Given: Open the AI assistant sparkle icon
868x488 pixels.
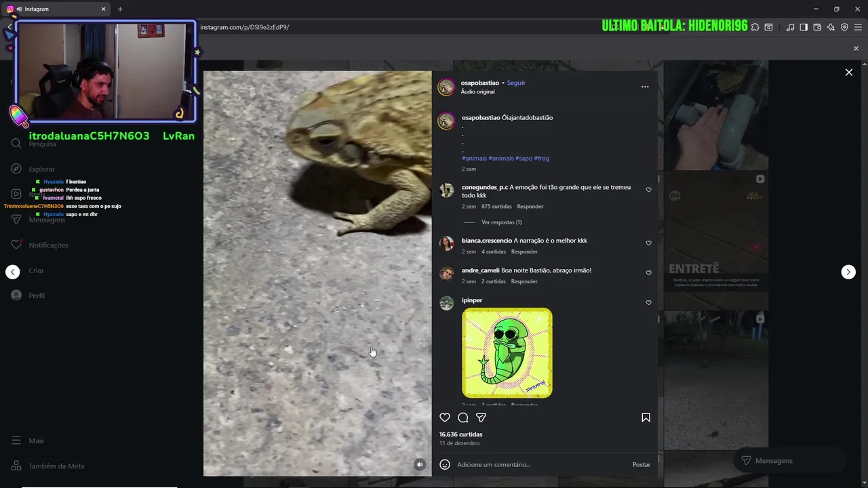Looking at the screenshot, I should point(831,27).
